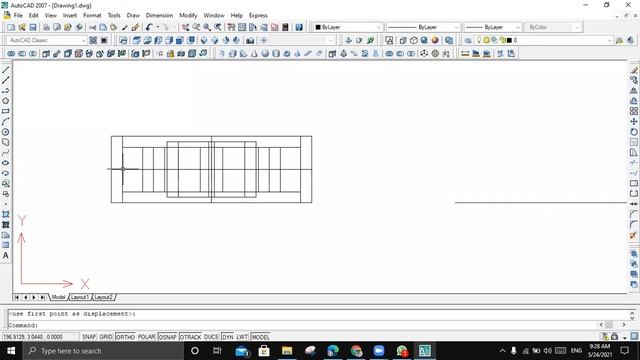Screen dimensions: 640x360
Task: Click the first layout tab arrow
Action: point(17,297)
